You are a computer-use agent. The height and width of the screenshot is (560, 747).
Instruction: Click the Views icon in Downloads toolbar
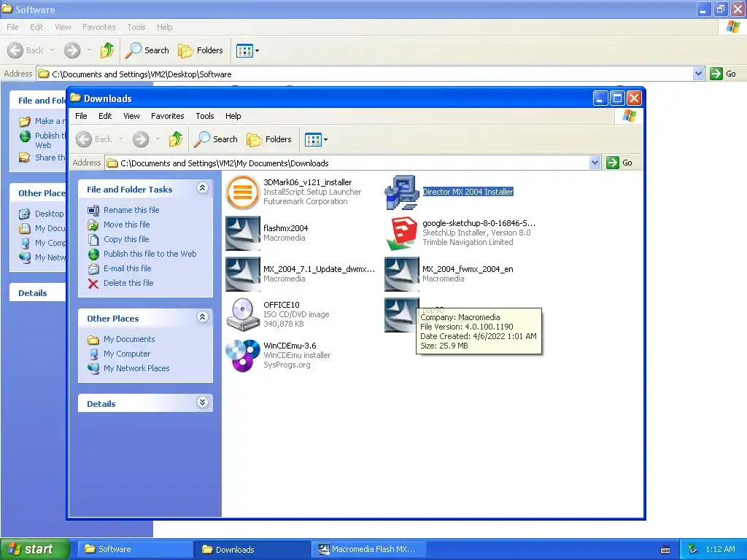tap(313, 139)
